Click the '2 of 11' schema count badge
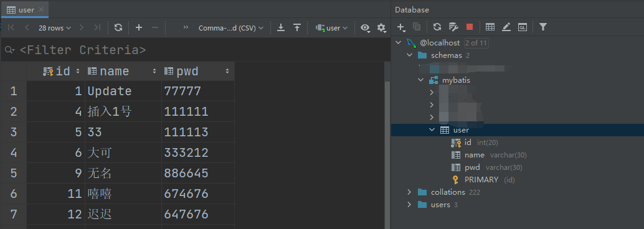The width and height of the screenshot is (644, 229). pos(476,43)
